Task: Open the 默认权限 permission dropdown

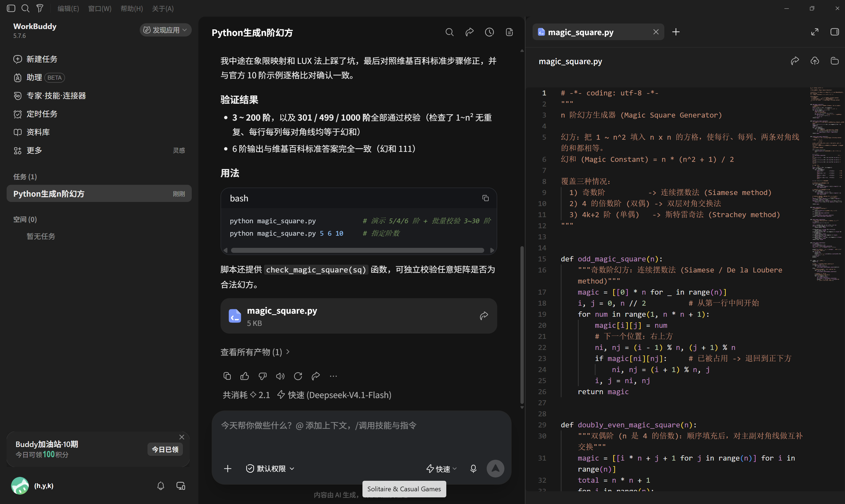Action: pyautogui.click(x=270, y=469)
